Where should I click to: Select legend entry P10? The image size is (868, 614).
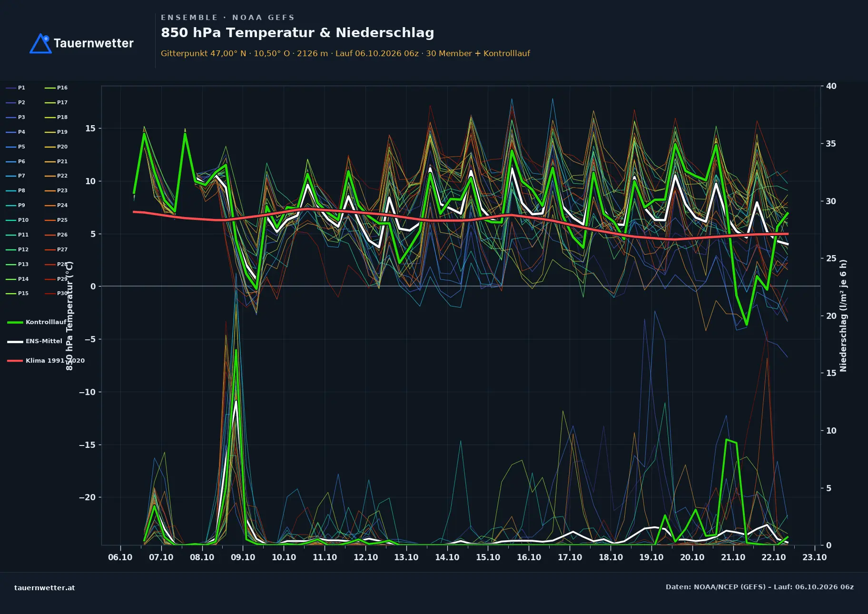point(17,220)
